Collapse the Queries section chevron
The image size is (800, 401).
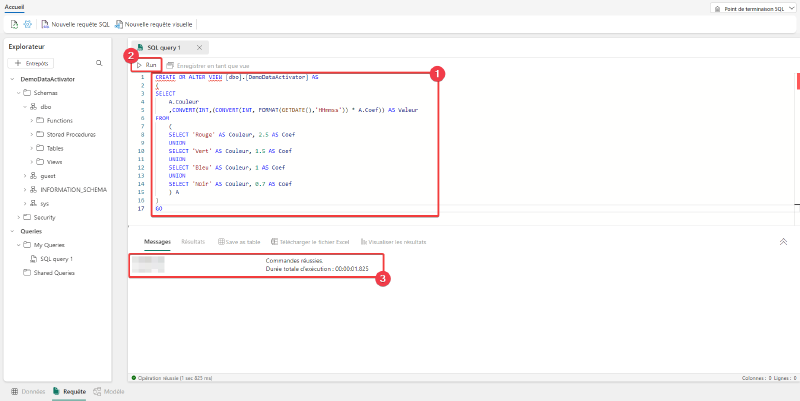click(12, 231)
